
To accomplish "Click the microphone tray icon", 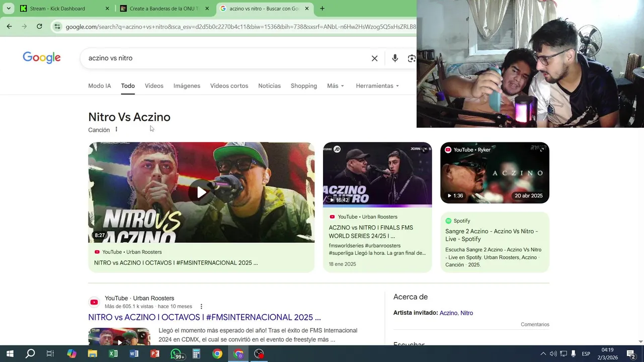I will (x=573, y=354).
